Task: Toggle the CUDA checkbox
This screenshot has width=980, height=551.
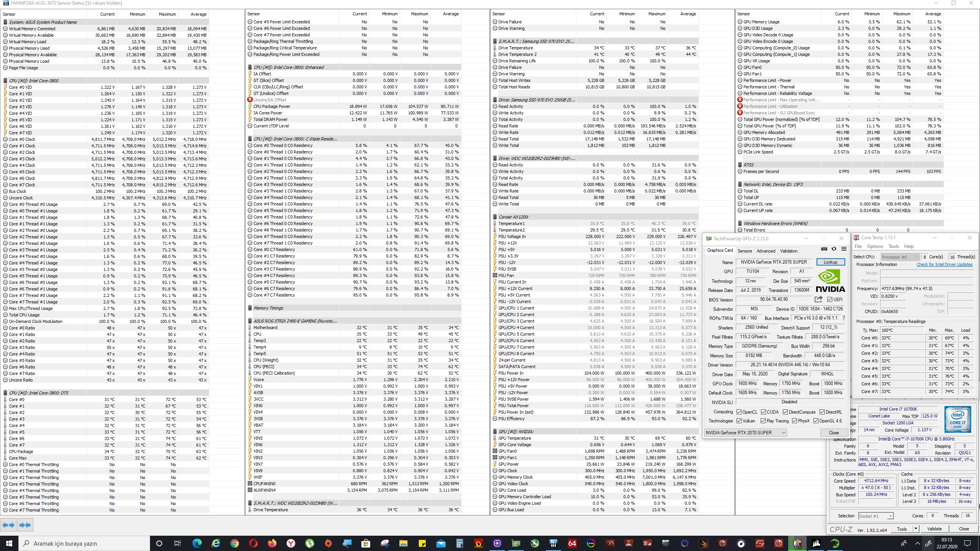Action: (763, 412)
